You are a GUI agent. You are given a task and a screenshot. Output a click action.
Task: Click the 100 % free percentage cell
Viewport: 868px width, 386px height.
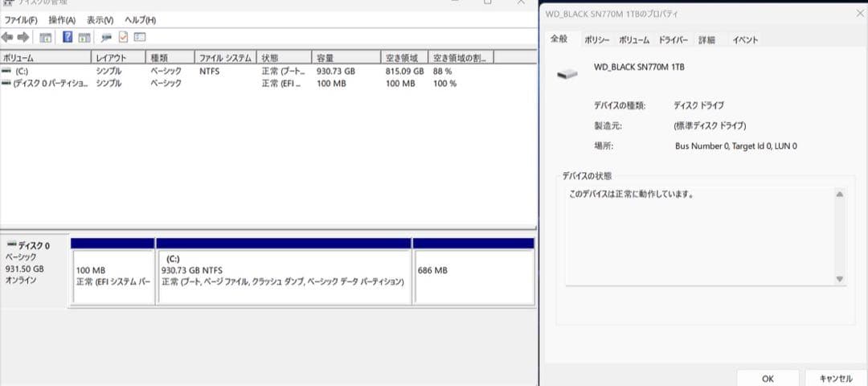click(x=444, y=83)
